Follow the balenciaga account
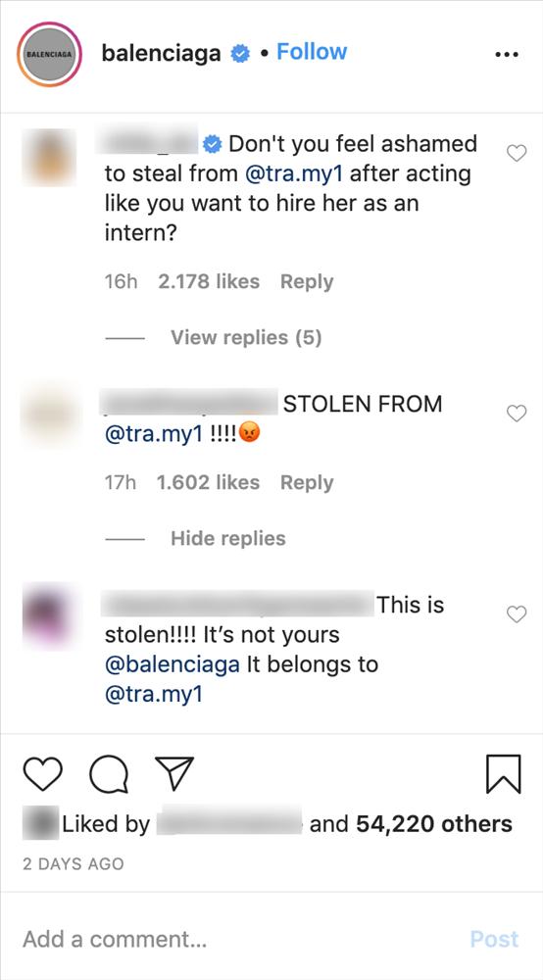The height and width of the screenshot is (980, 543). pos(312,52)
